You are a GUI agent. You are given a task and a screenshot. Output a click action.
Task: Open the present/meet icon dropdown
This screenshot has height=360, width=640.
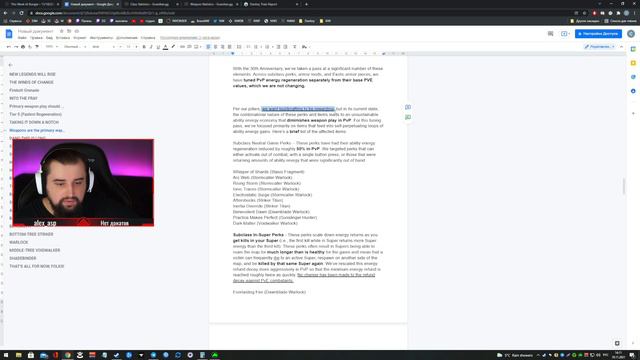[x=565, y=34]
